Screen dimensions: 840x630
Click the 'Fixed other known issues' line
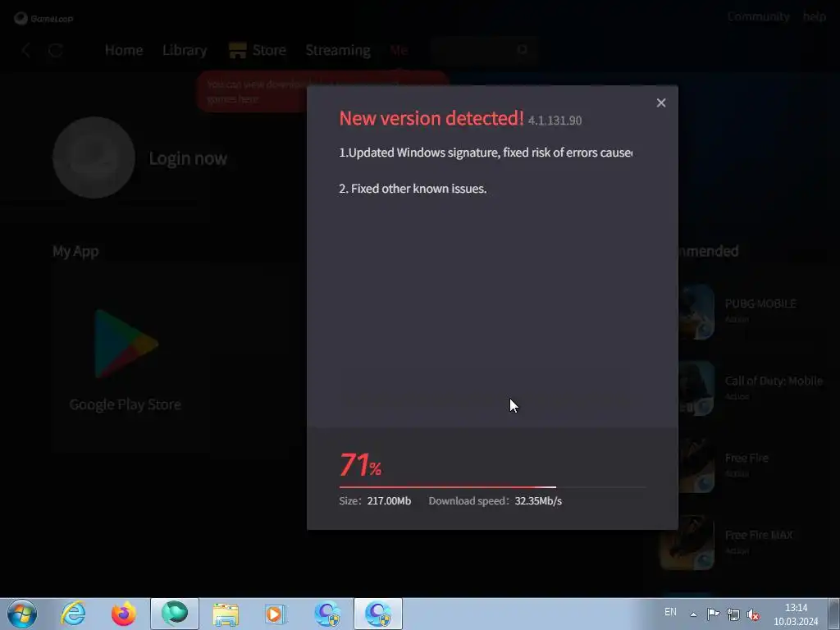(413, 189)
